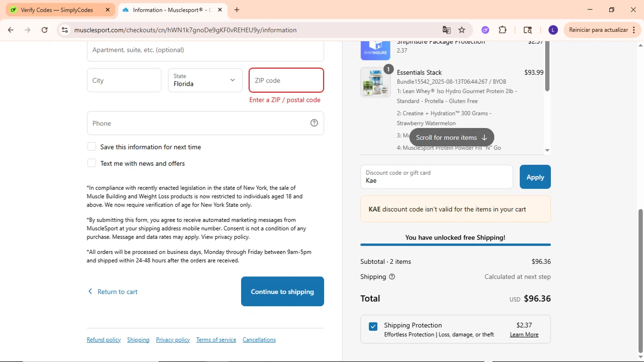Open the Shipping policy footer link
Image resolution: width=644 pixels, height=362 pixels.
click(x=138, y=340)
